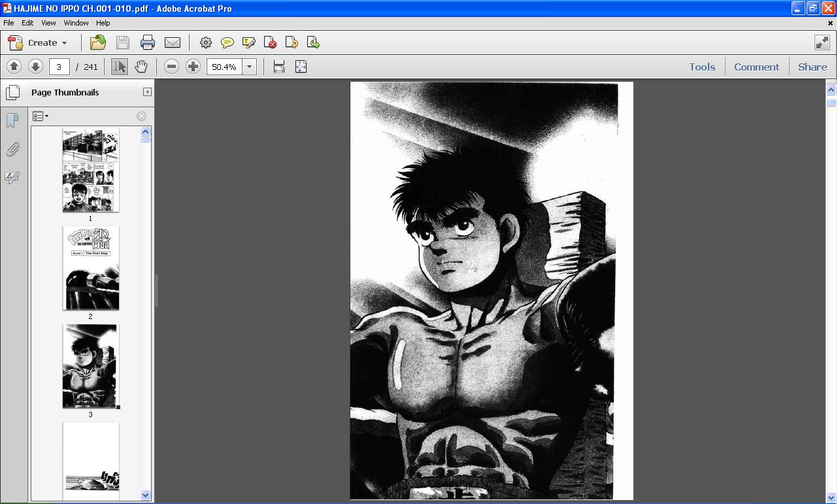Print the document with printer icon
Image resolution: width=838 pixels, height=504 pixels.
click(148, 42)
